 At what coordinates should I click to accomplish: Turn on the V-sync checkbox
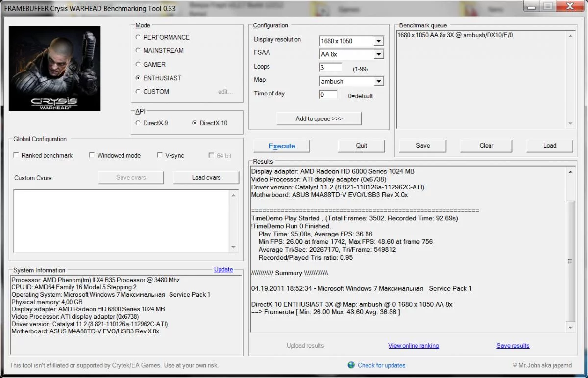[x=160, y=155]
